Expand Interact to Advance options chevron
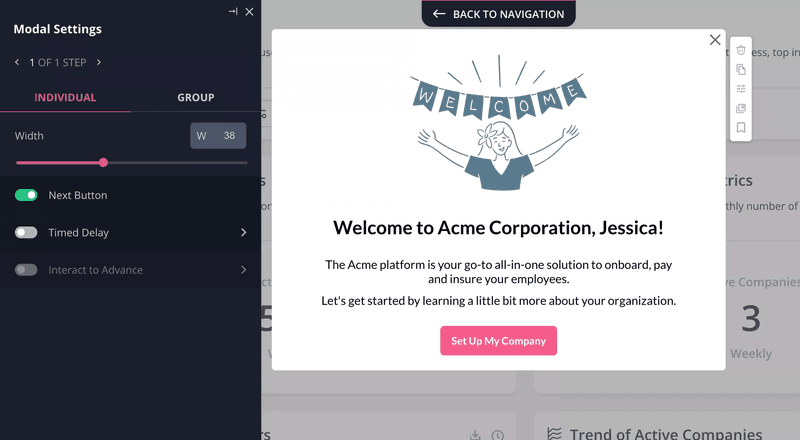This screenshot has height=440, width=800. [243, 270]
